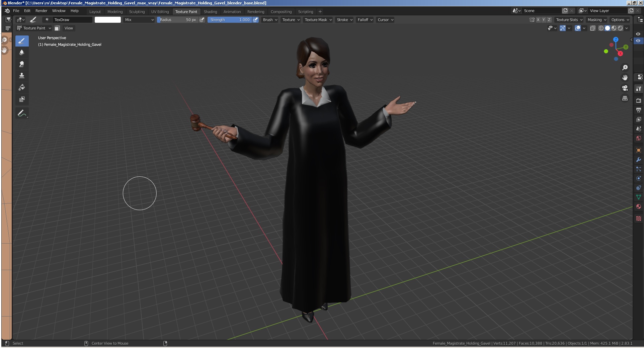Switch to the Layout workspace tab

click(x=95, y=12)
